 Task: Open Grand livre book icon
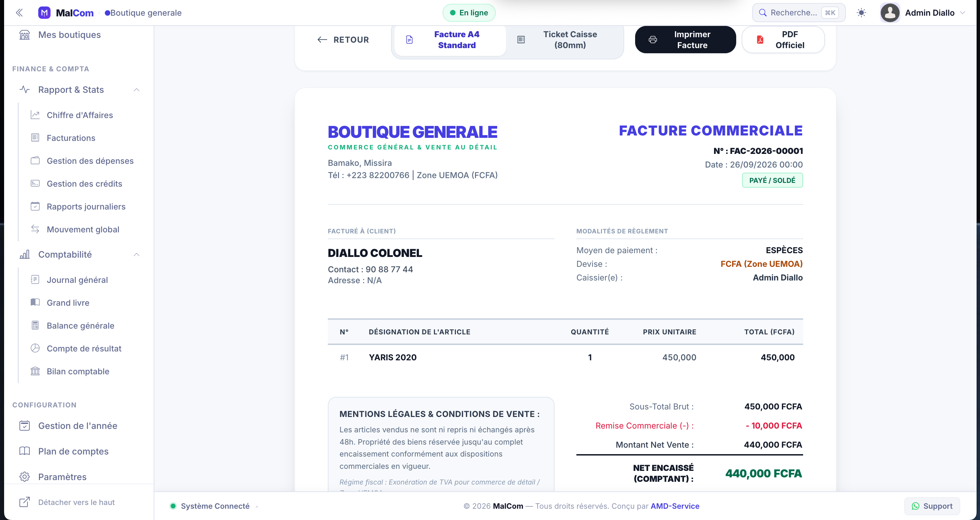(35, 303)
